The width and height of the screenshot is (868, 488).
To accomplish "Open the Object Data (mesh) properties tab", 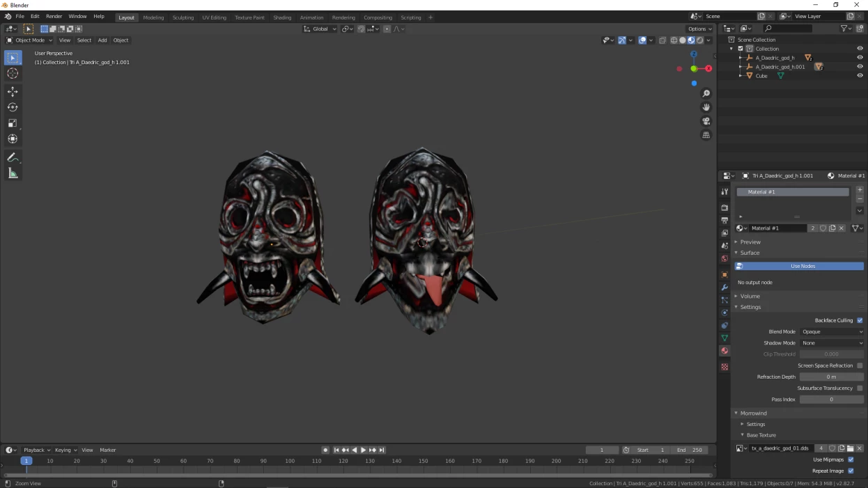I will pos(724,338).
